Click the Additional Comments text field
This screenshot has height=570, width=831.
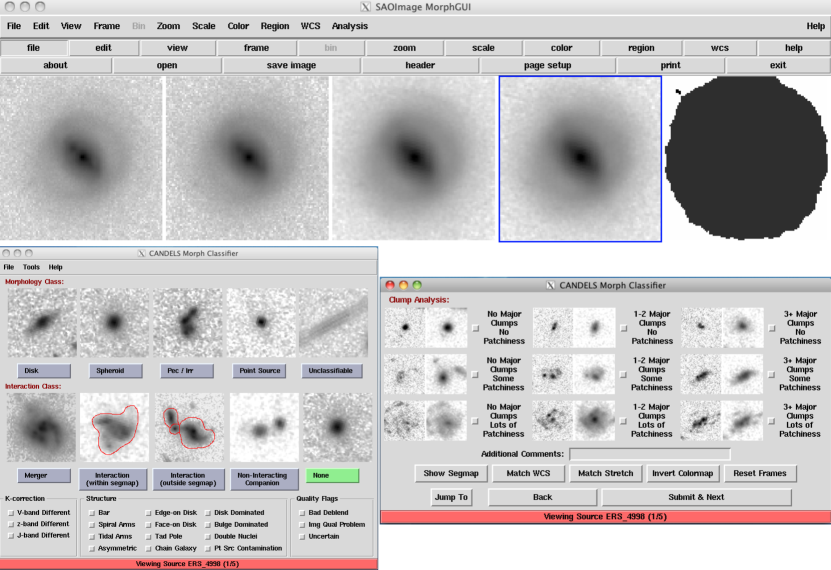(x=649, y=455)
